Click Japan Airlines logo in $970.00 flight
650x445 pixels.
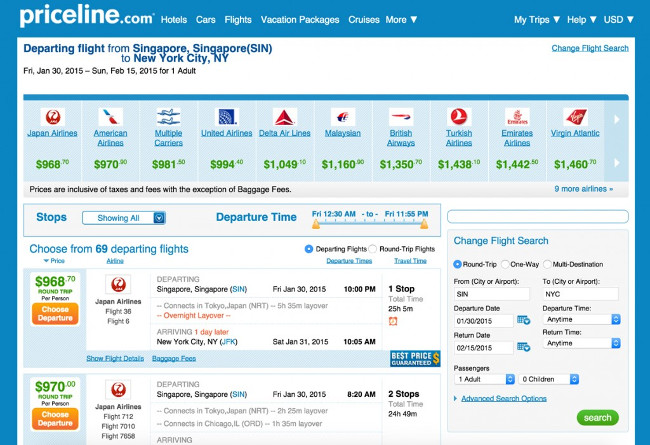coord(118,390)
